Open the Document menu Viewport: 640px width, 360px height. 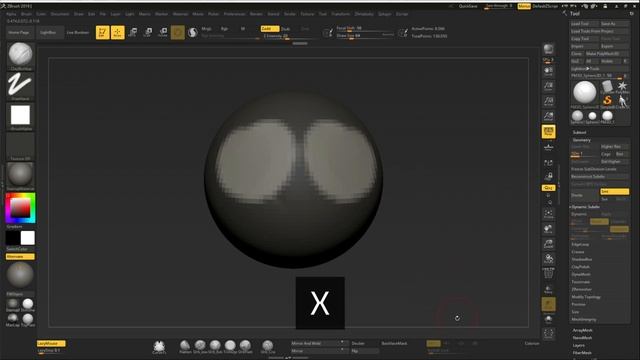[60, 14]
